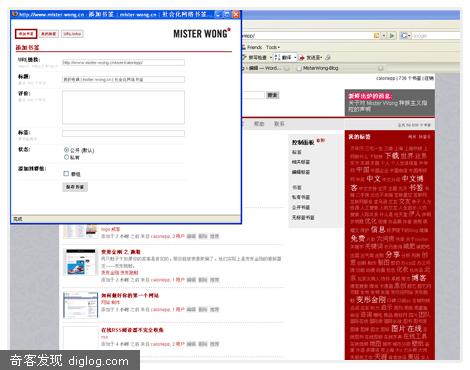
Task: Open the Friends toolbar item
Action: pyautogui.click(x=251, y=47)
